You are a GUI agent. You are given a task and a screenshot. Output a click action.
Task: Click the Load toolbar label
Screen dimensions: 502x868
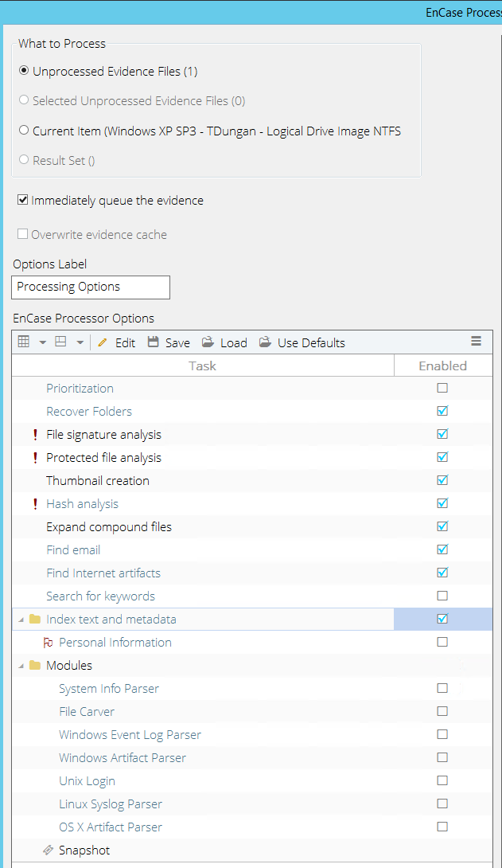[x=234, y=343]
